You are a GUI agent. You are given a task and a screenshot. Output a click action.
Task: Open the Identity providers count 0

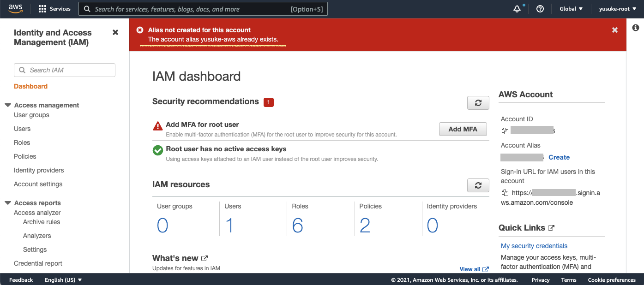(x=433, y=226)
